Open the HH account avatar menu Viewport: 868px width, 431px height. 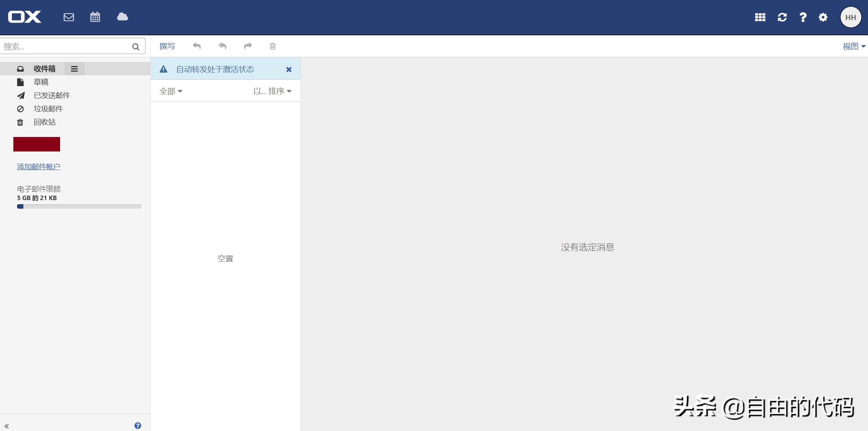pyautogui.click(x=850, y=17)
